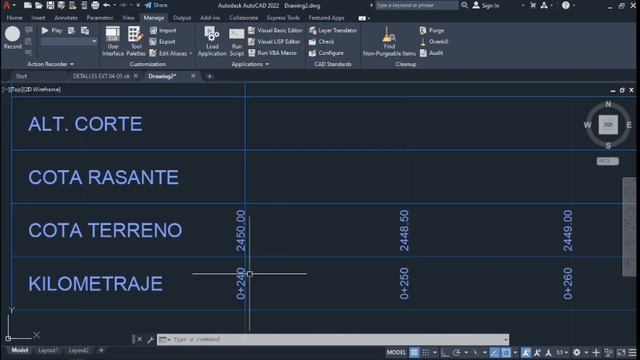Click the search magnifier icon
Screen dimensions: 640x360
point(464,5)
